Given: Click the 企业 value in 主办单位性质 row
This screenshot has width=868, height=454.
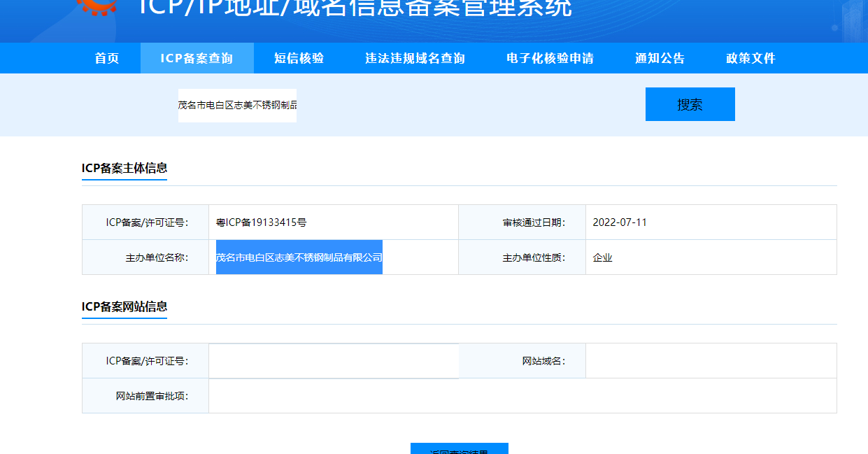Looking at the screenshot, I should tap(602, 257).
